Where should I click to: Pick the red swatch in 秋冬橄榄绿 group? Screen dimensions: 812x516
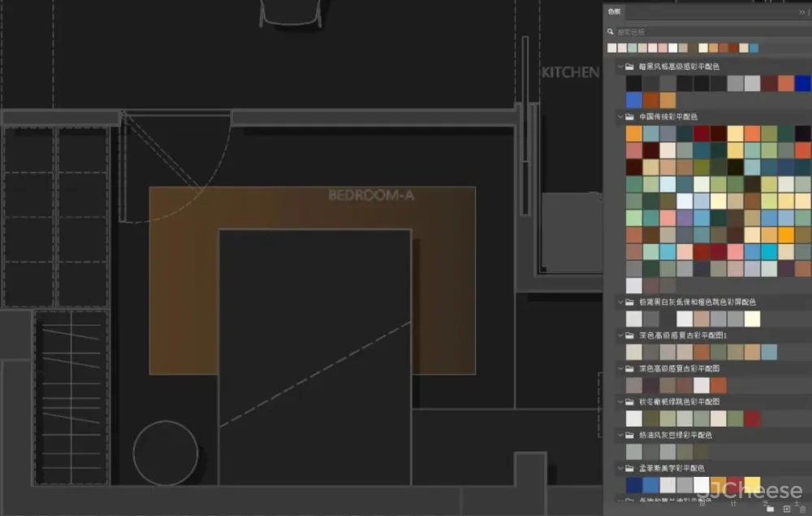(752, 418)
